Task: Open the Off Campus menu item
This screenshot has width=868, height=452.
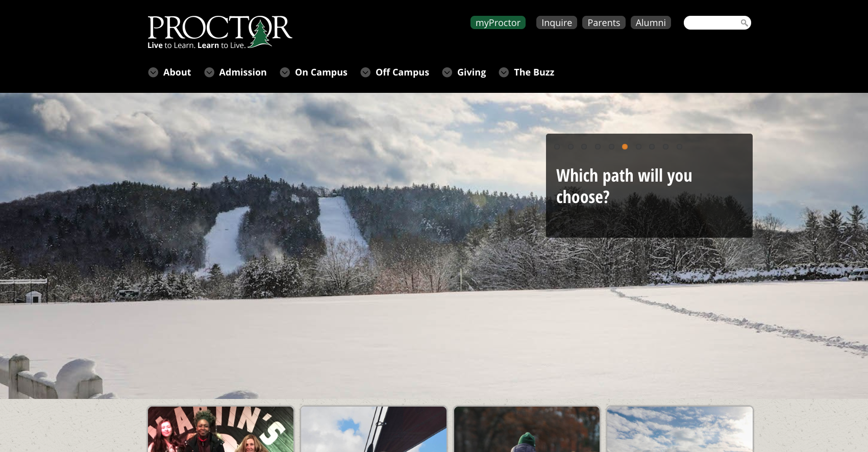Action: point(402,72)
